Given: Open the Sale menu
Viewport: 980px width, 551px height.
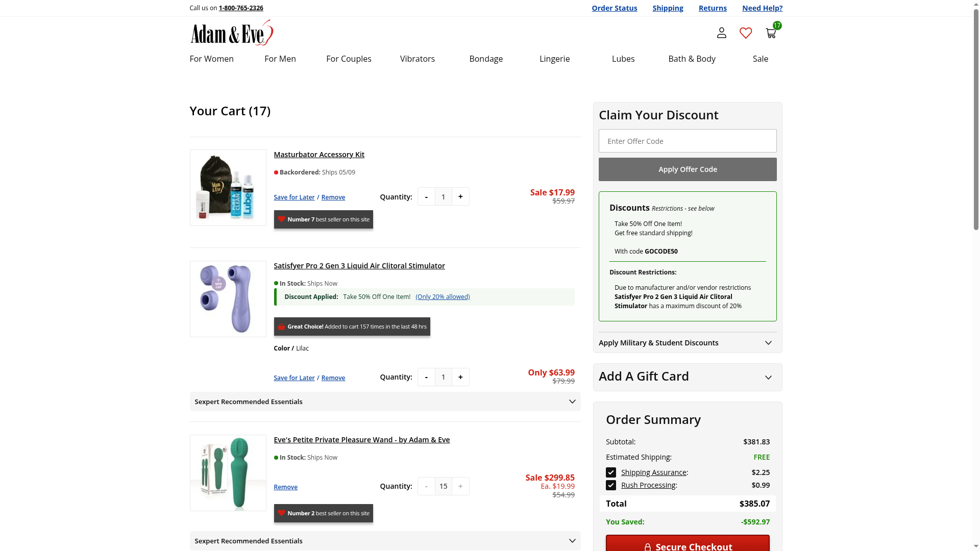Looking at the screenshot, I should (760, 59).
